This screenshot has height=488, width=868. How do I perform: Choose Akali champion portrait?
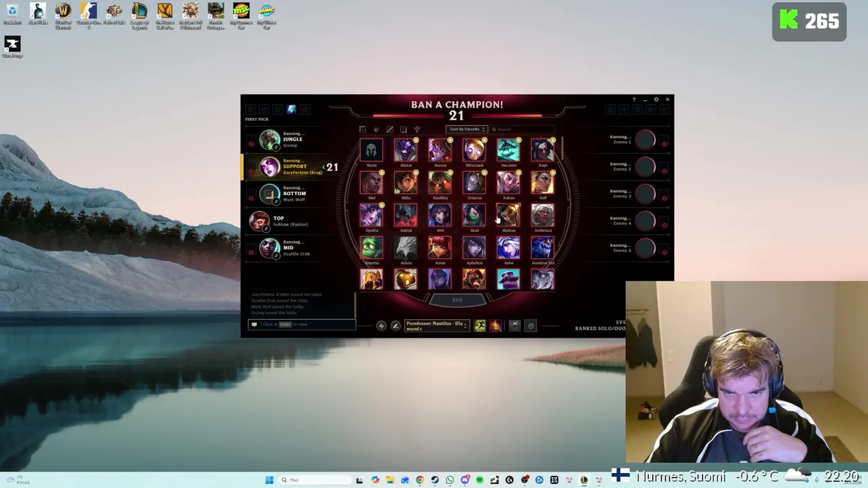474,215
